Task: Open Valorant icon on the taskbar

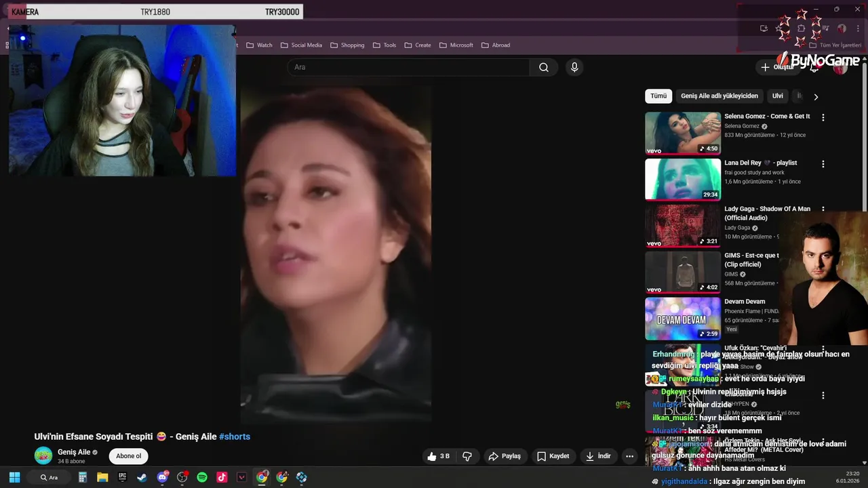Action: click(x=241, y=477)
